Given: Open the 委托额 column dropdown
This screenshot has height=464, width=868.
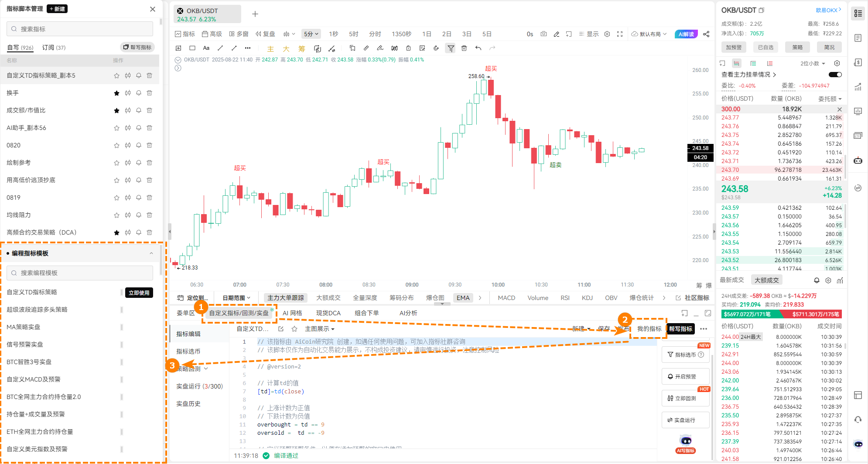Looking at the screenshot, I should (x=830, y=99).
